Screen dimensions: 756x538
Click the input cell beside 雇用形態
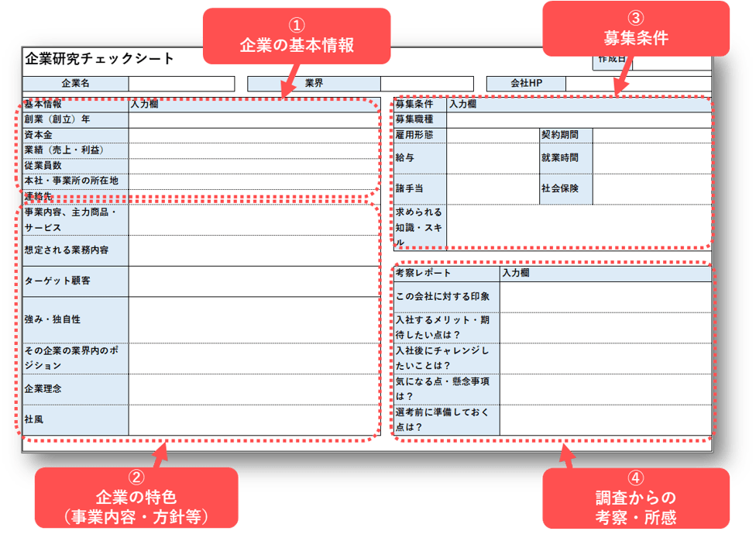[x=493, y=136]
